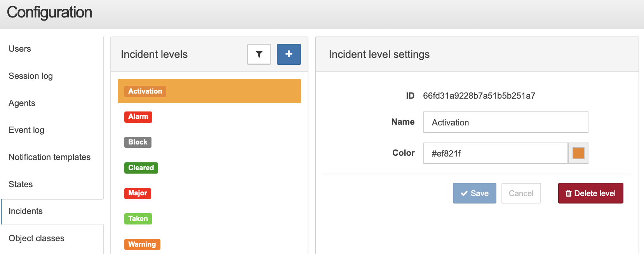The width and height of the screenshot is (644, 254).
Task: Open the Event log section
Action: [x=26, y=130]
